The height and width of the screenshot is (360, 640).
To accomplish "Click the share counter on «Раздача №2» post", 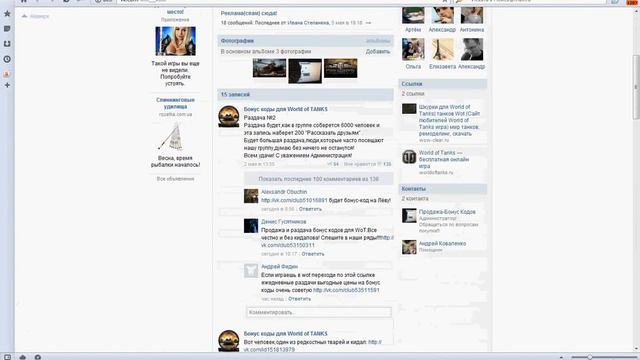I will click(333, 164).
